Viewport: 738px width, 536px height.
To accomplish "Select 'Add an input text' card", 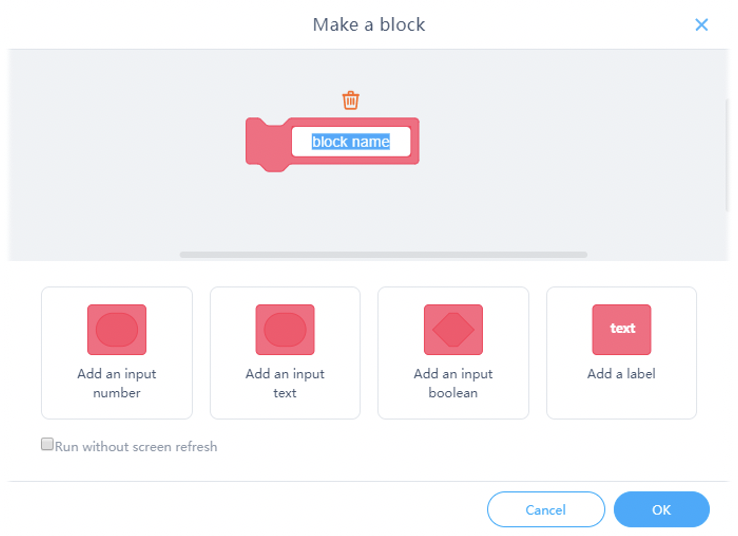I will (x=285, y=353).
